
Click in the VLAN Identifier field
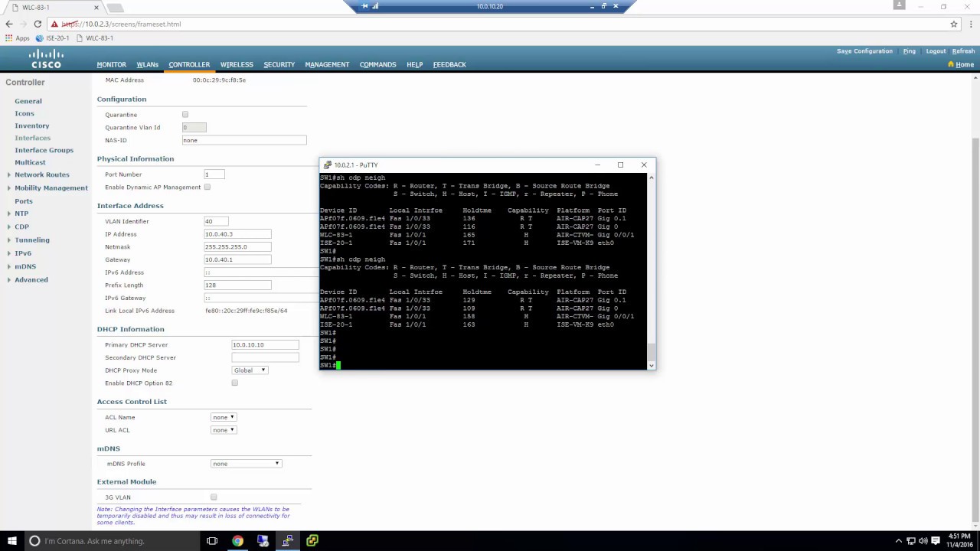point(216,221)
